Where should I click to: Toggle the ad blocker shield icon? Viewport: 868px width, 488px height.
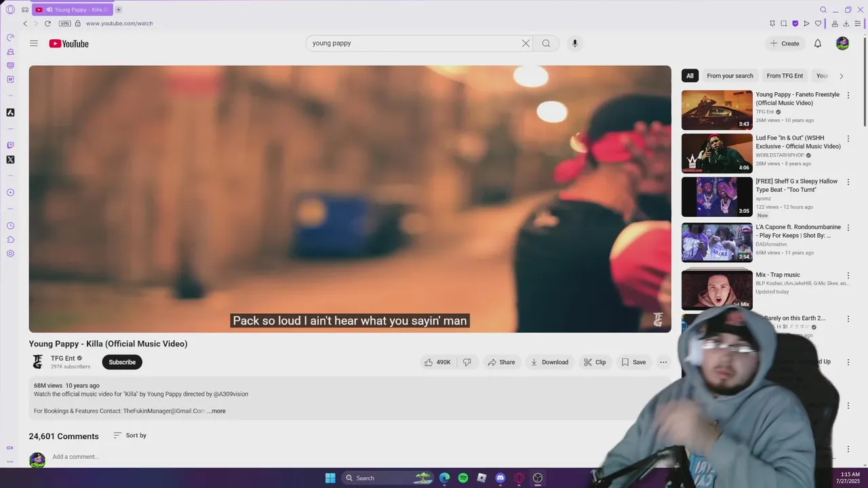[x=795, y=23]
